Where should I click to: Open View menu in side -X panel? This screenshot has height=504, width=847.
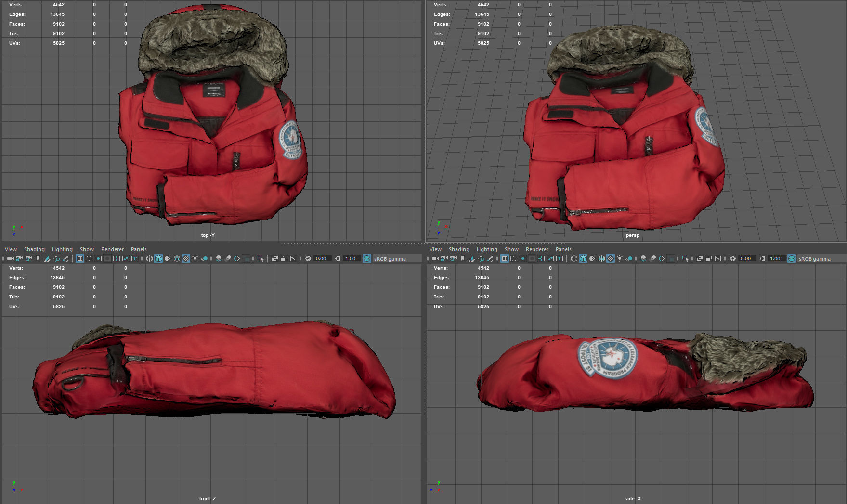click(435, 249)
